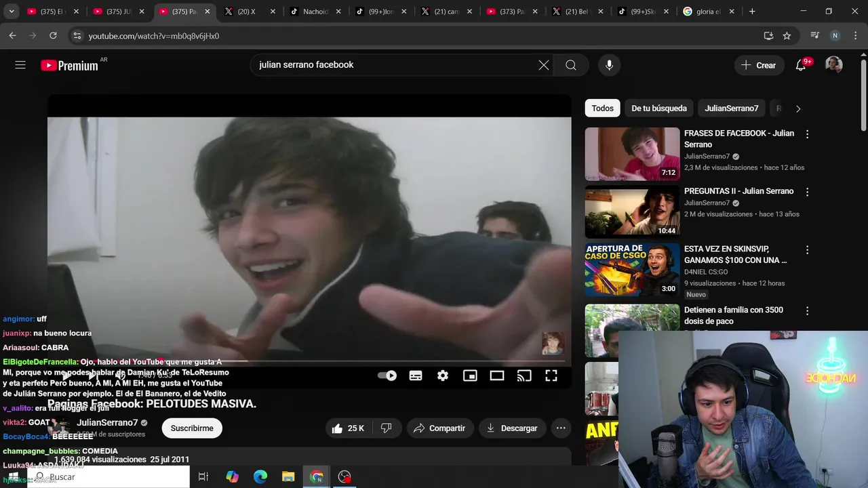Open the Chrome profile N button
868x488 pixels.
835,36
